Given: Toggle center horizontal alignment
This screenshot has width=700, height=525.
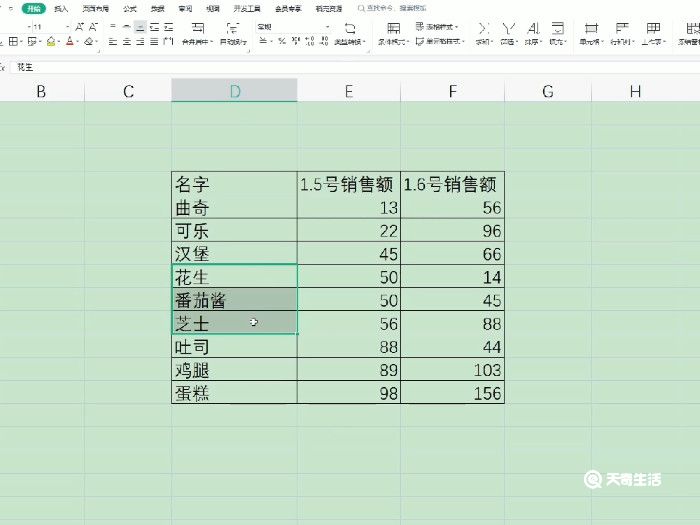Looking at the screenshot, I should 127,42.
